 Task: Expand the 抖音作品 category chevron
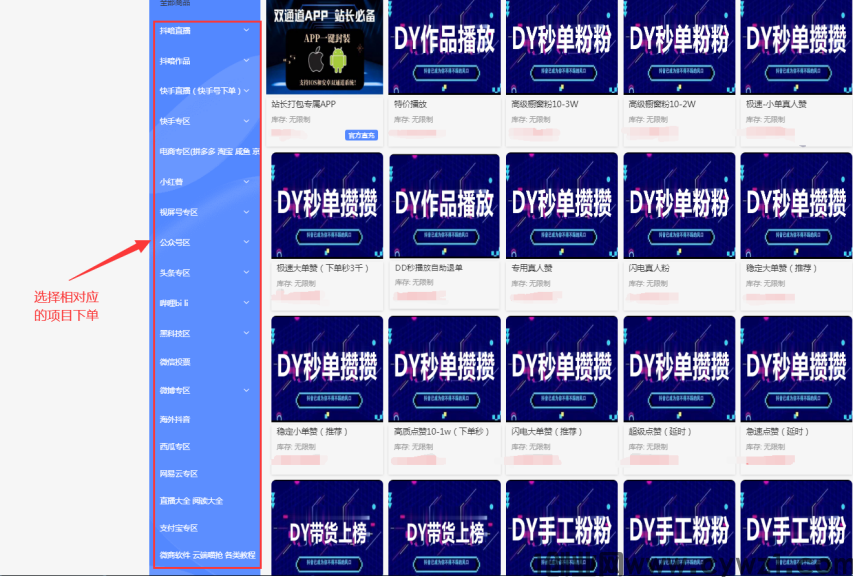pos(246,60)
